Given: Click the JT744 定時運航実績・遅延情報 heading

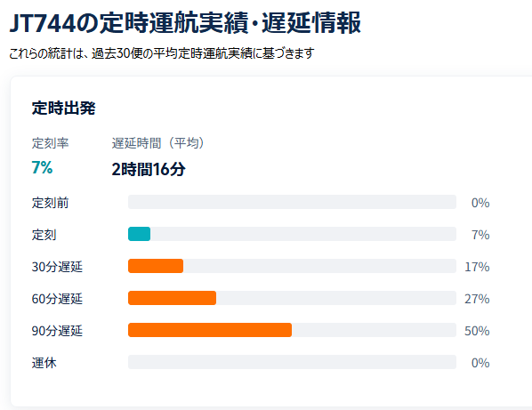Looking at the screenshot, I should (185, 23).
